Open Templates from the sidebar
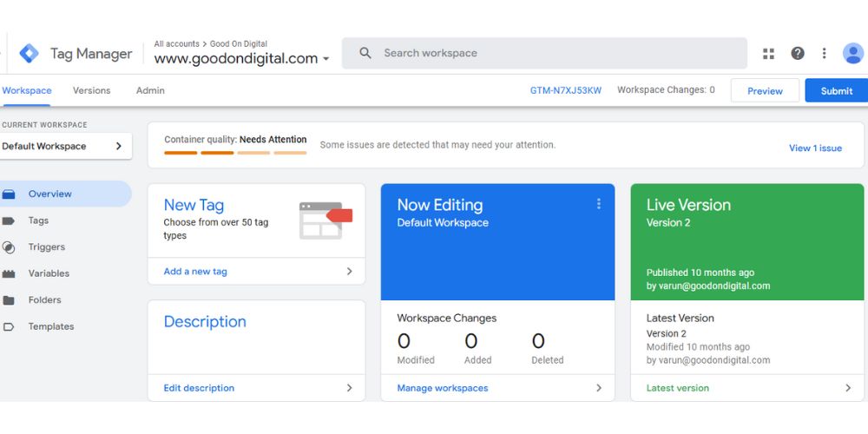Screen dimensions: 868x434 [50, 326]
